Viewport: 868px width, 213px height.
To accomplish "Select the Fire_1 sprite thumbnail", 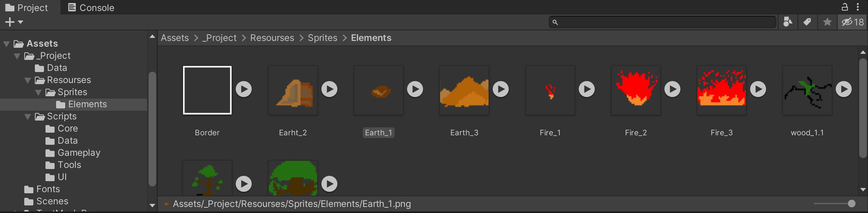I will [x=550, y=90].
